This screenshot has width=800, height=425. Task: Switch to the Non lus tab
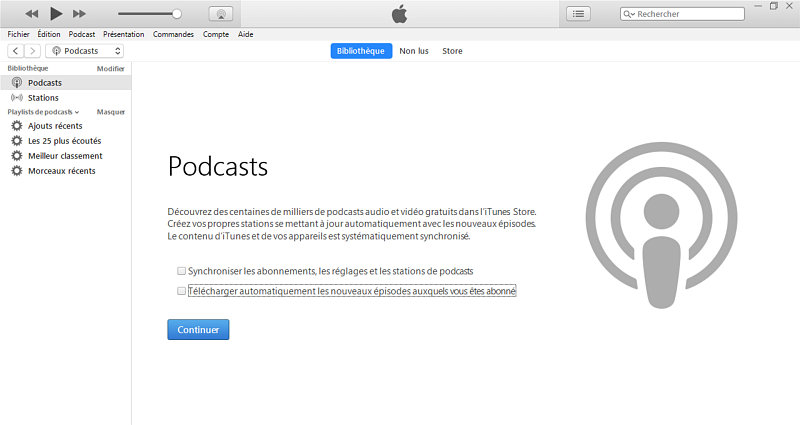[x=414, y=51]
